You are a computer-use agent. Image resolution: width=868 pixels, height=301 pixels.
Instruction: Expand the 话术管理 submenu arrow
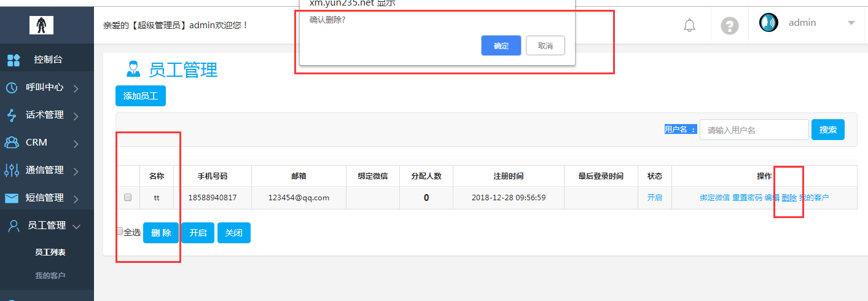(76, 116)
